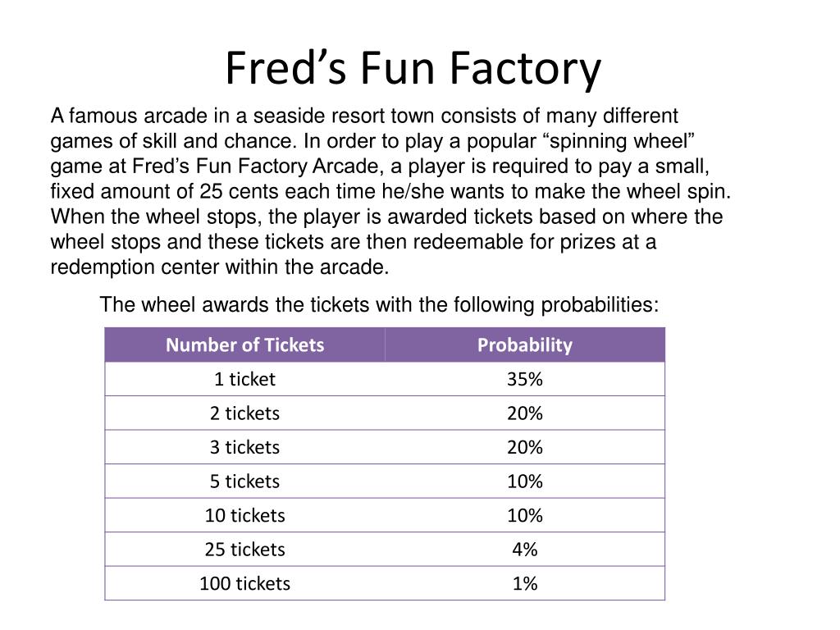The height and width of the screenshot is (630, 840).
Task: Select the 2 tickets cell
Action: (x=244, y=413)
